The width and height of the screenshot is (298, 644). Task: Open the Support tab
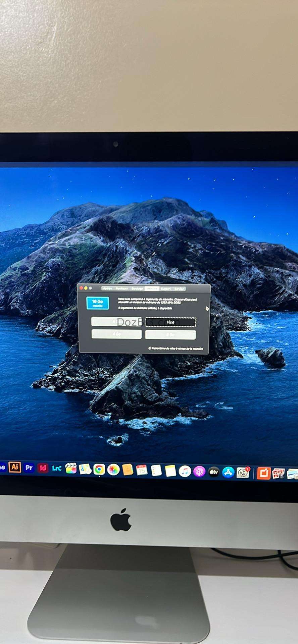(166, 289)
